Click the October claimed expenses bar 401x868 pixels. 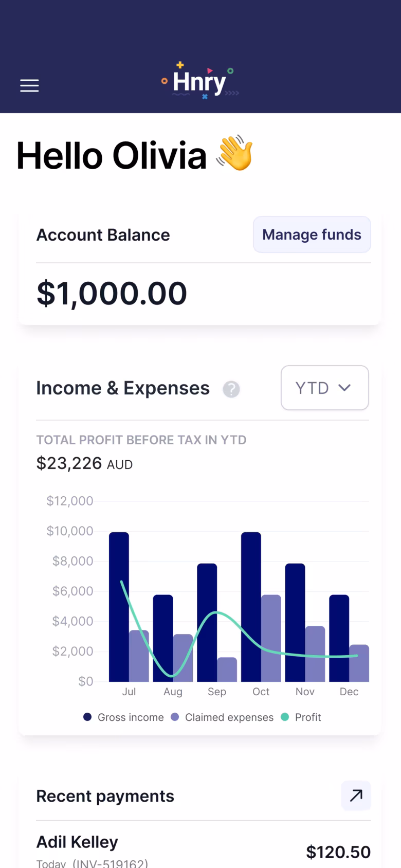[271, 638]
